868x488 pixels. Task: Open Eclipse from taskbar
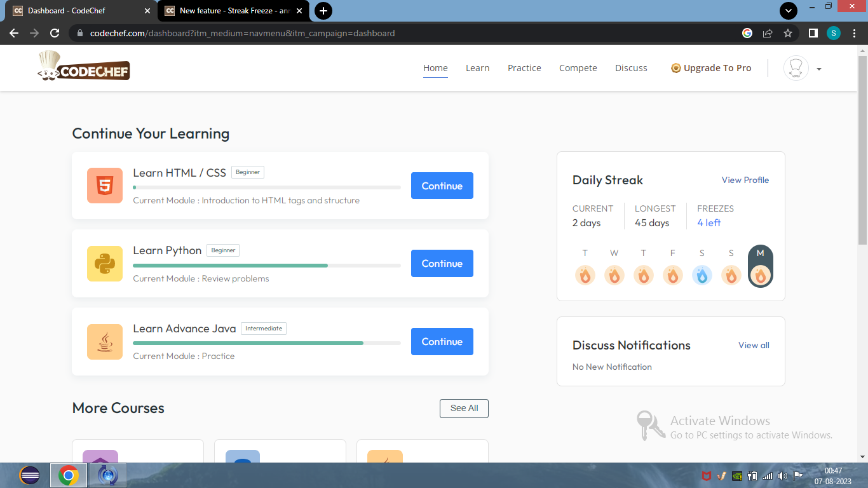pos(30,475)
